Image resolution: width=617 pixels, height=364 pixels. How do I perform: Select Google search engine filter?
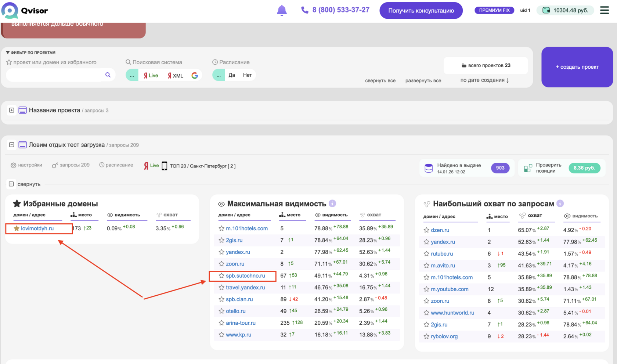(x=195, y=75)
